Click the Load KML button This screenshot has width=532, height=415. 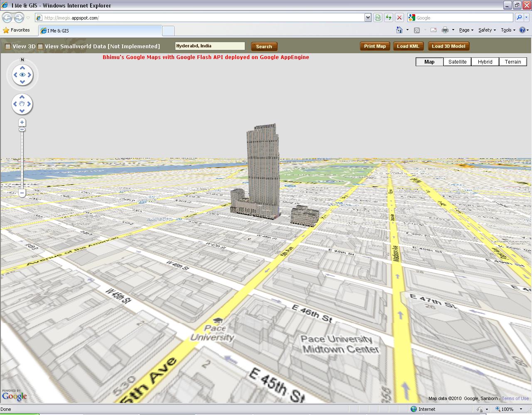408,46
